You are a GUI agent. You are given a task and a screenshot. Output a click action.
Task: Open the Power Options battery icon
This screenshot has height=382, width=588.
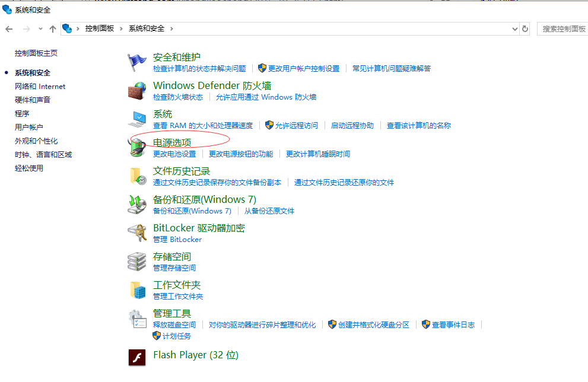tap(137, 147)
